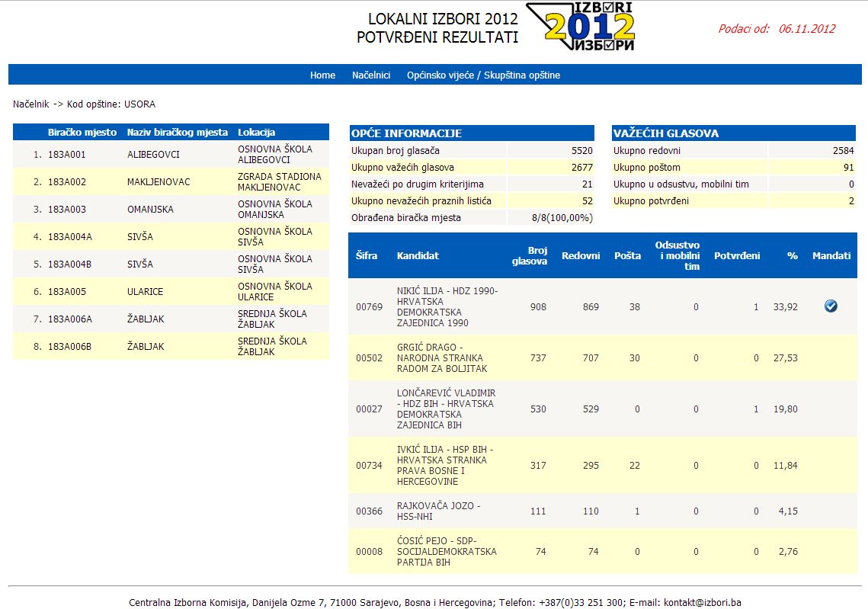Select polling station code 183A001
This screenshot has width=868, height=609.
66,155
